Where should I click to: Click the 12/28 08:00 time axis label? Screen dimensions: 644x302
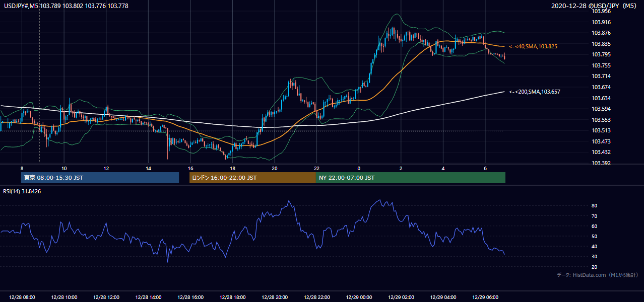[22, 297]
